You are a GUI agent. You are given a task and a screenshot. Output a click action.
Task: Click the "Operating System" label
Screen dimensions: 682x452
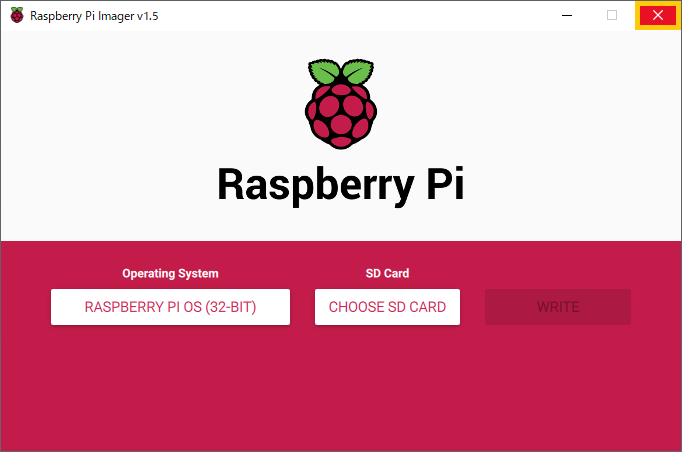click(170, 273)
